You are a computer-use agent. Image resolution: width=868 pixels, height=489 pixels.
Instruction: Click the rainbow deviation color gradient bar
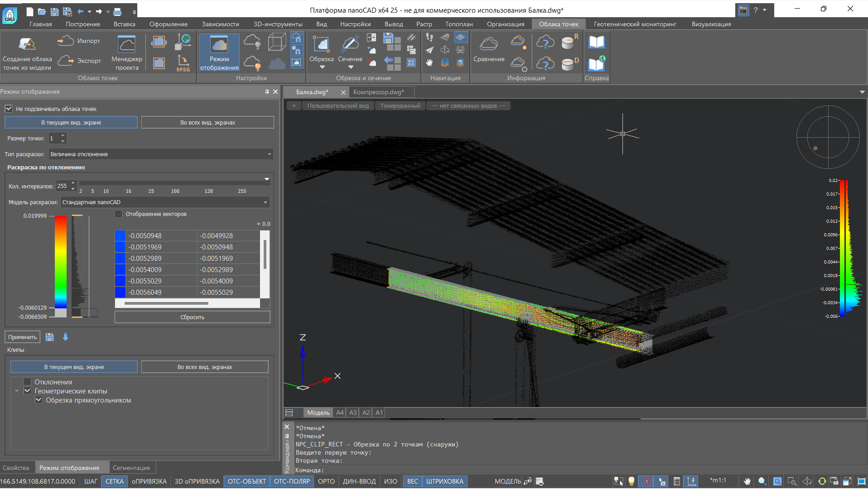(61, 263)
